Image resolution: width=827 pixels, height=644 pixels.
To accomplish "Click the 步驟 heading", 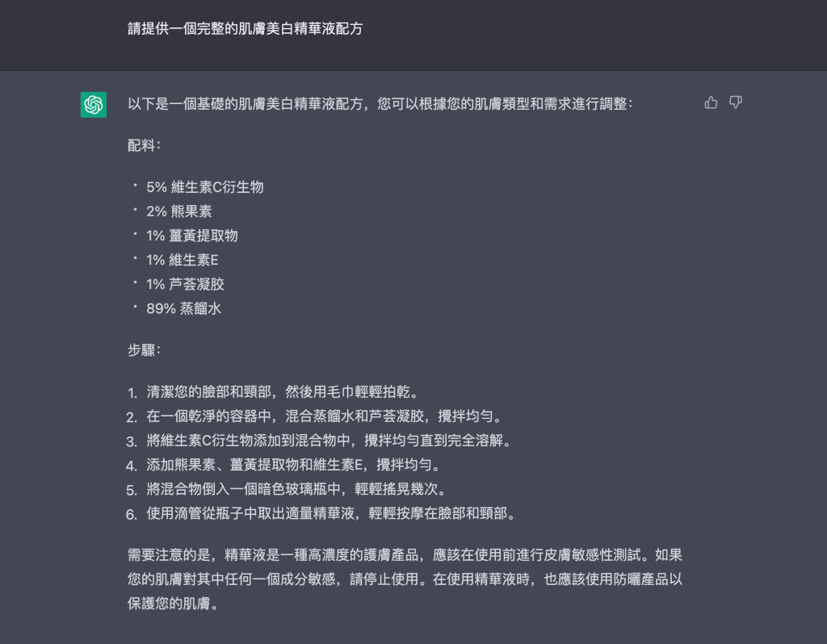I will coord(144,350).
